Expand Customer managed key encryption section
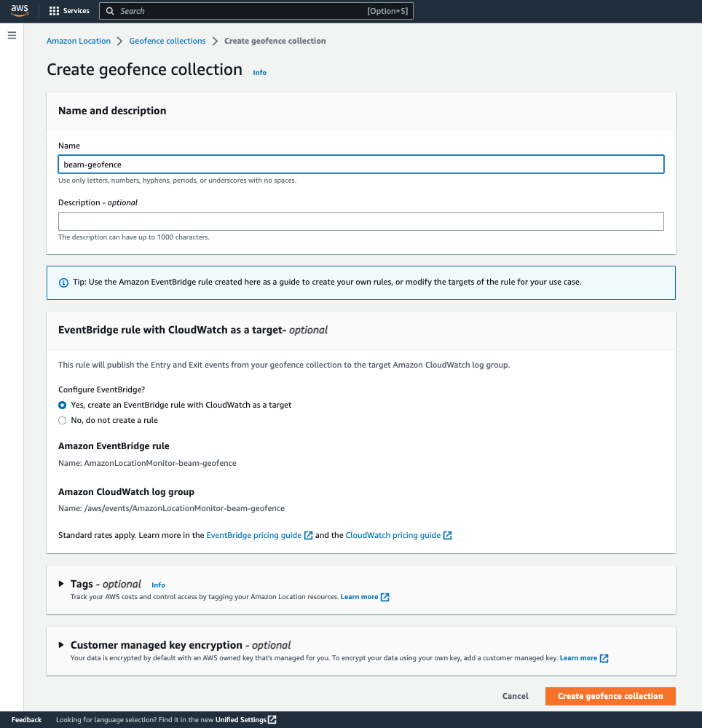The height and width of the screenshot is (728, 702). pos(61,645)
